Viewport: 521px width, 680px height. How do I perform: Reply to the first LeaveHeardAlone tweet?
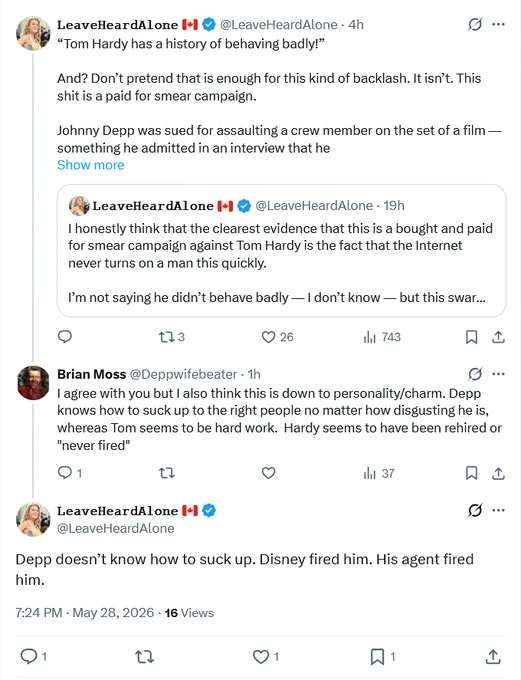tap(65, 337)
